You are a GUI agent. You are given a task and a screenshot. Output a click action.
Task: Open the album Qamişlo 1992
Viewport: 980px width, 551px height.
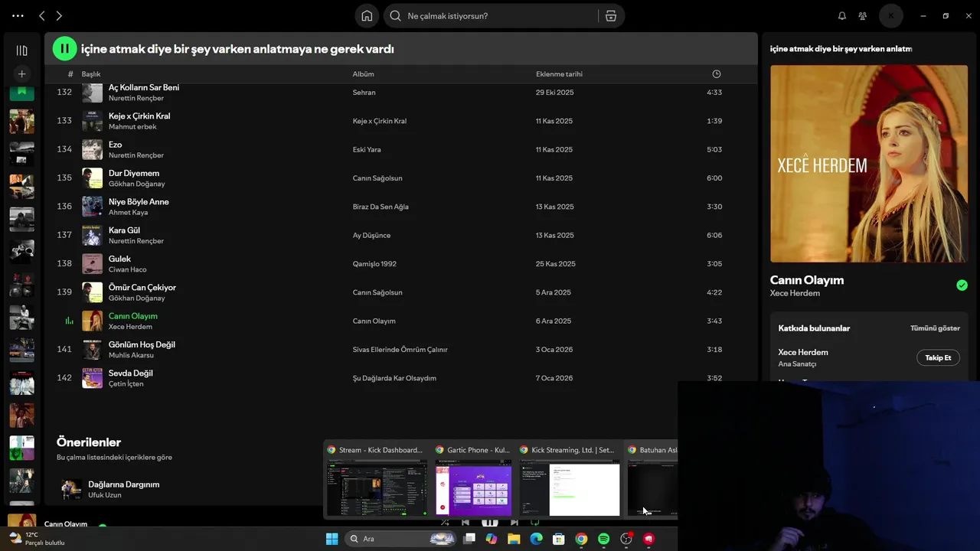click(374, 264)
